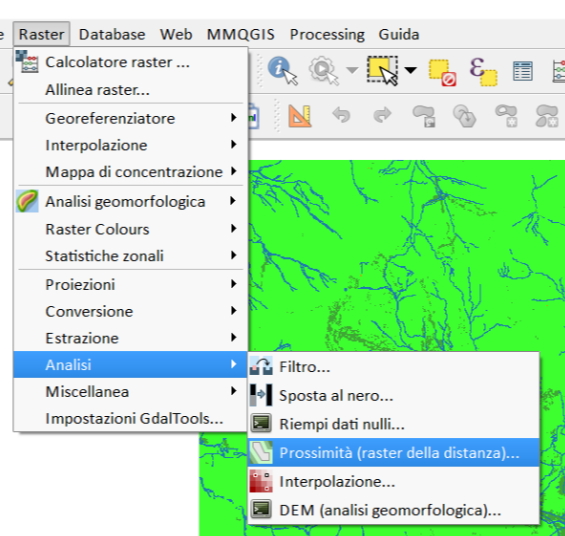Screen dimensions: 565x536
Task: Expand Proiezioni submenu
Action: [x=130, y=285]
